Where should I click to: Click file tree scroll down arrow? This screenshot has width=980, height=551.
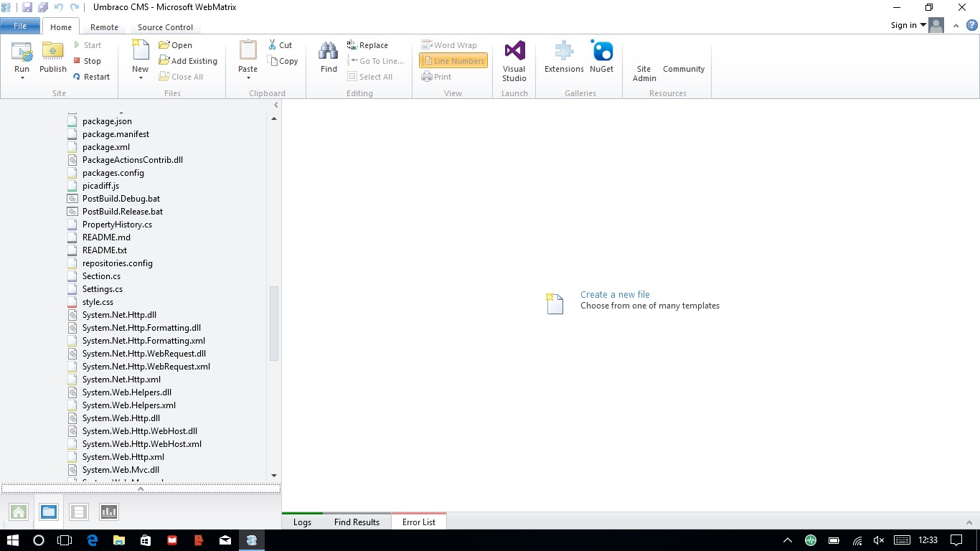point(274,476)
